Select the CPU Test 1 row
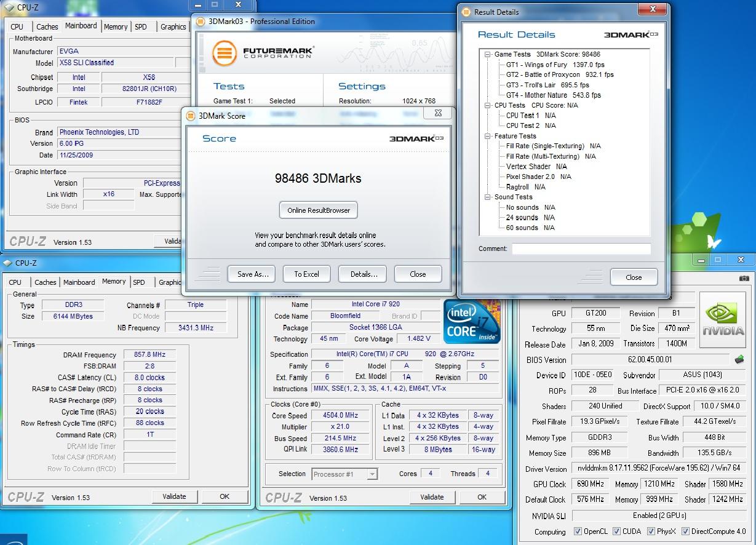 coord(531,115)
